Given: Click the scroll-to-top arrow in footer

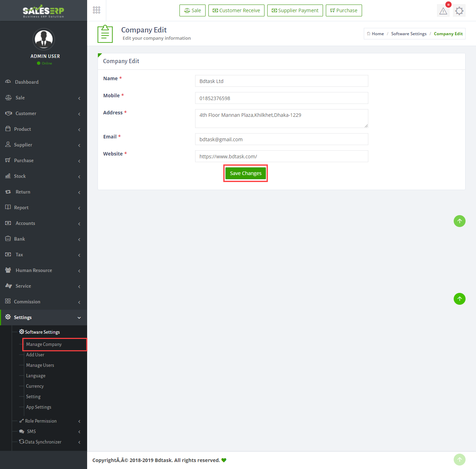Looking at the screenshot, I should pyautogui.click(x=459, y=460).
